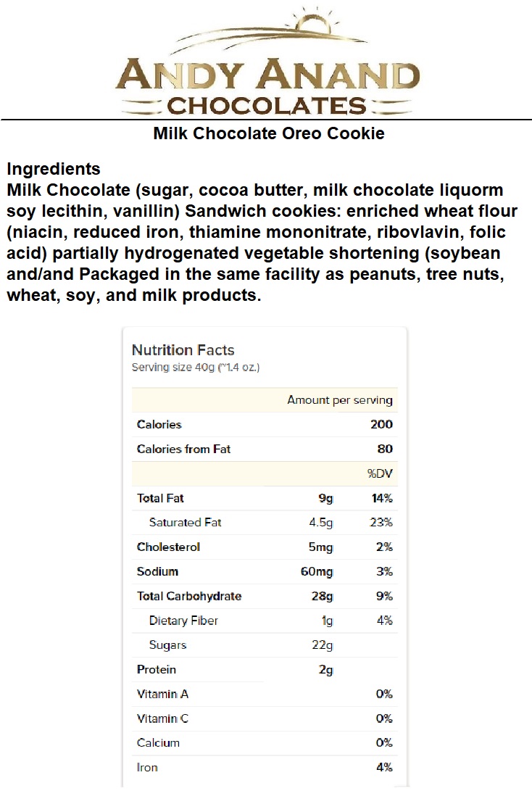This screenshot has width=532, height=804.
Task: Select the Protein row label
Action: click(x=157, y=670)
